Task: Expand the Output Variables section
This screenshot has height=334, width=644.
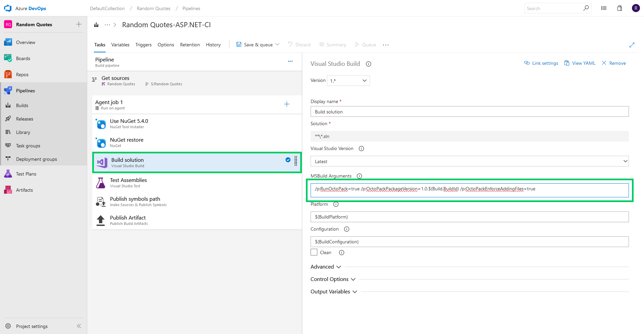Action: [x=334, y=292]
